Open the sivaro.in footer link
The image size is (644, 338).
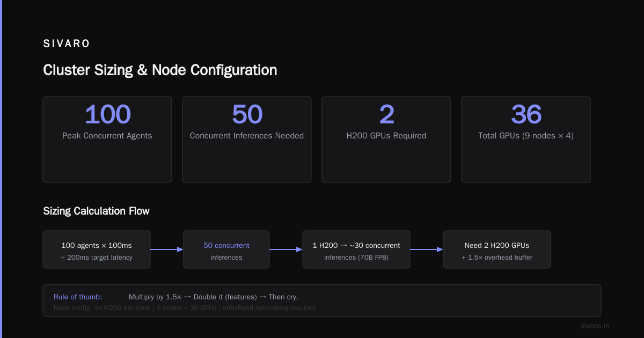595,326
